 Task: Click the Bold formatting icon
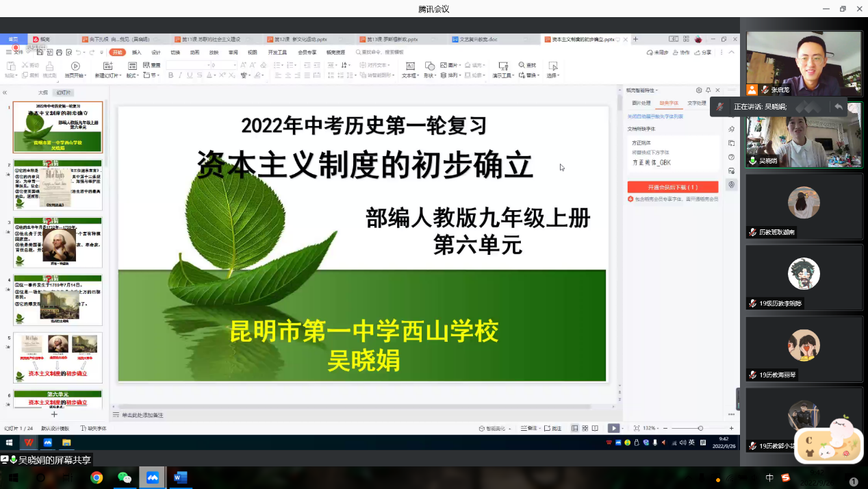tap(170, 75)
